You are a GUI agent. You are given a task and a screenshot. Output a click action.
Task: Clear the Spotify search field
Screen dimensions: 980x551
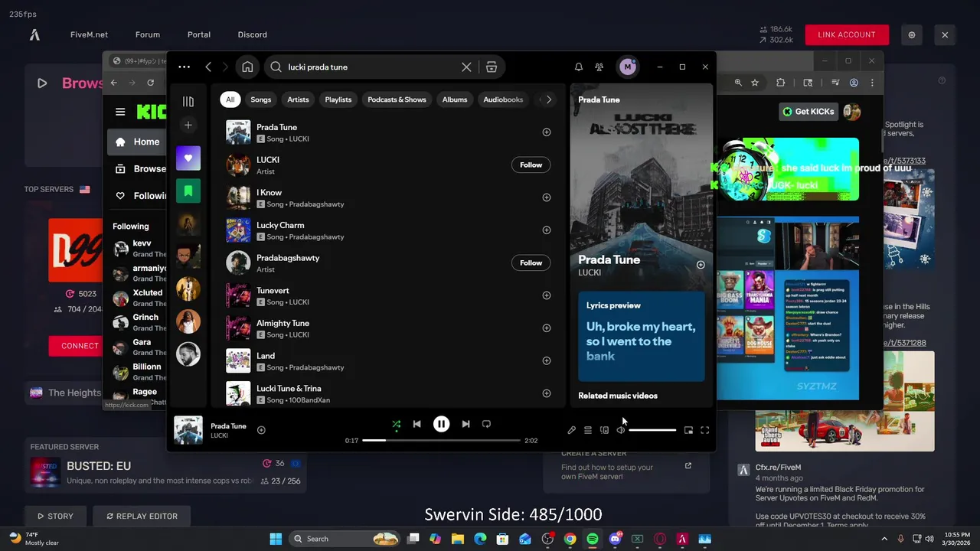pos(466,67)
